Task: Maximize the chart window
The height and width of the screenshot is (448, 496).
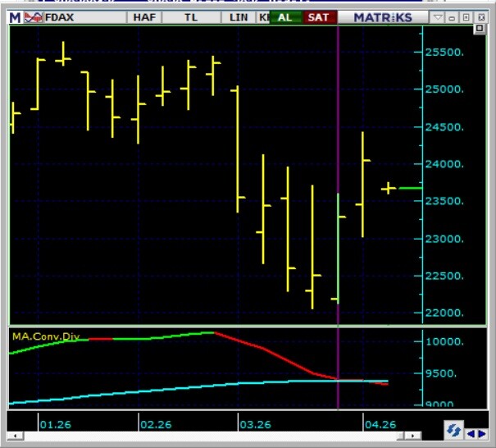Action: 466,16
